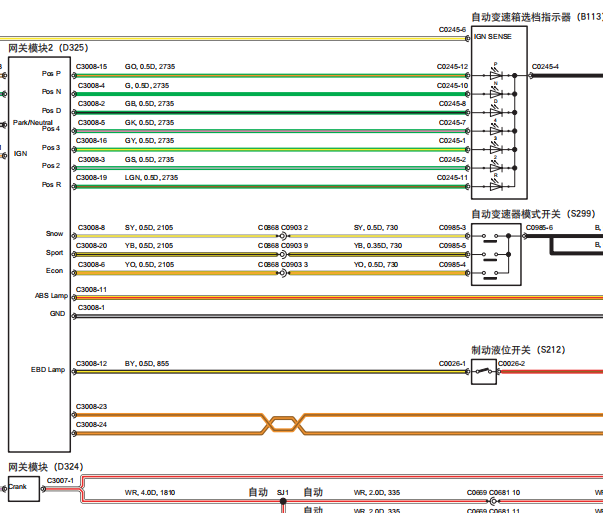Click the C0868 C0903 9 inline connector symbol

pyautogui.click(x=283, y=254)
